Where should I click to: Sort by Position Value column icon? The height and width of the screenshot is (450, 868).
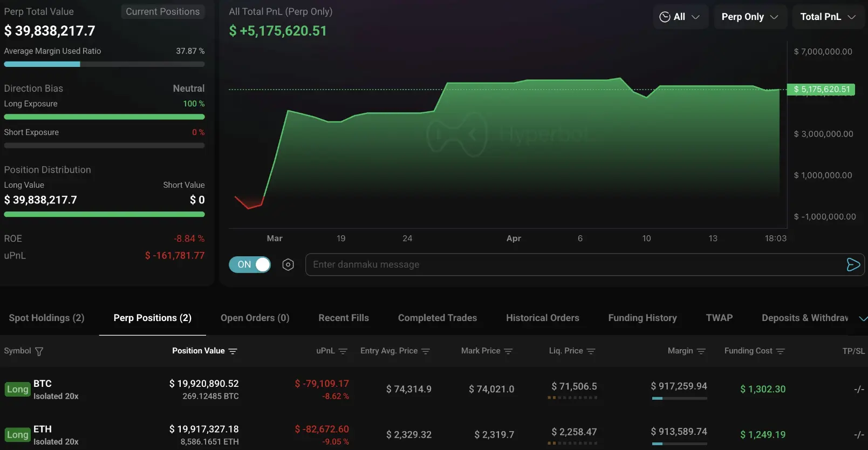coord(233,351)
